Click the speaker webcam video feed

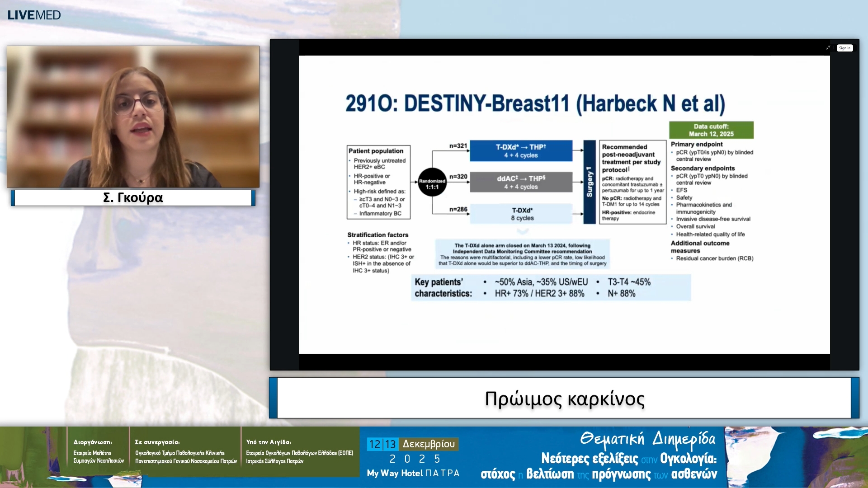point(133,117)
